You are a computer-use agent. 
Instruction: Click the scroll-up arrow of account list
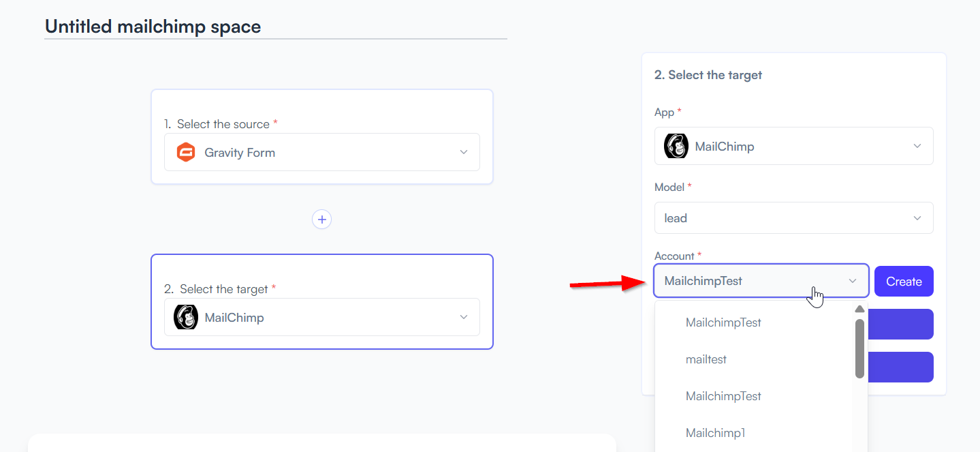[x=859, y=310]
